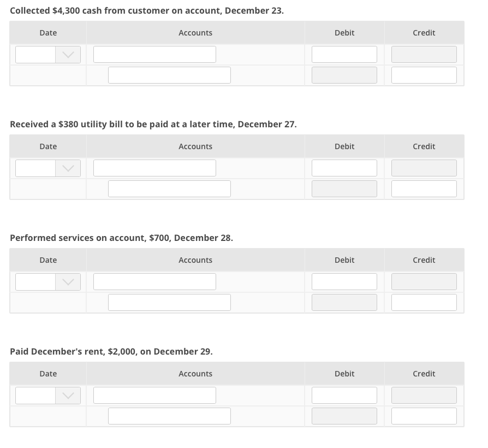The width and height of the screenshot is (488, 448).
Task: Click the Debit field for services performed entry
Action: [x=344, y=281]
